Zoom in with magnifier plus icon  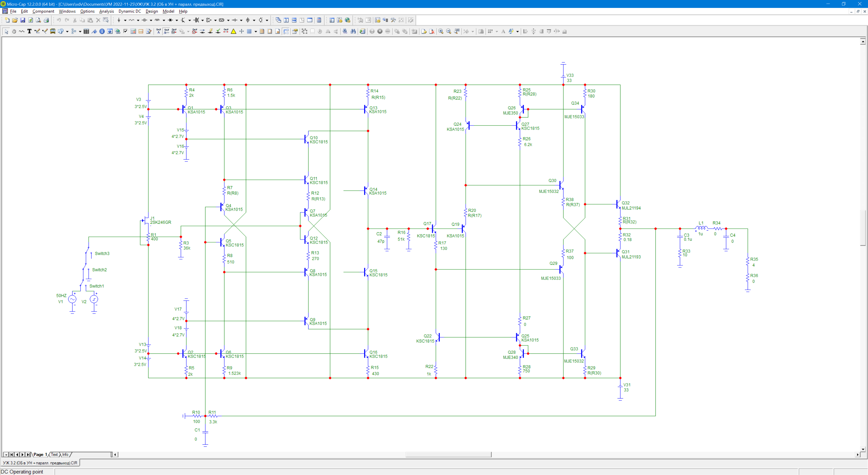pos(441,31)
